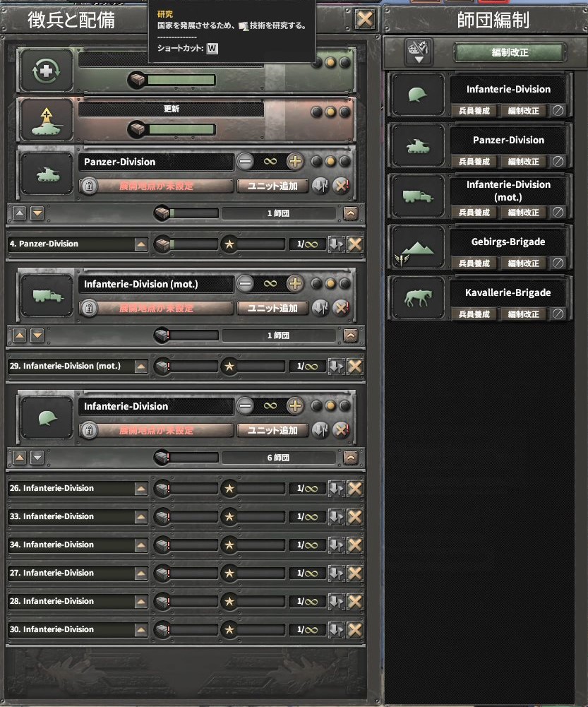Move Infanterie-Division group up in queue
Screen dimensions: 588x707
click(x=19, y=458)
